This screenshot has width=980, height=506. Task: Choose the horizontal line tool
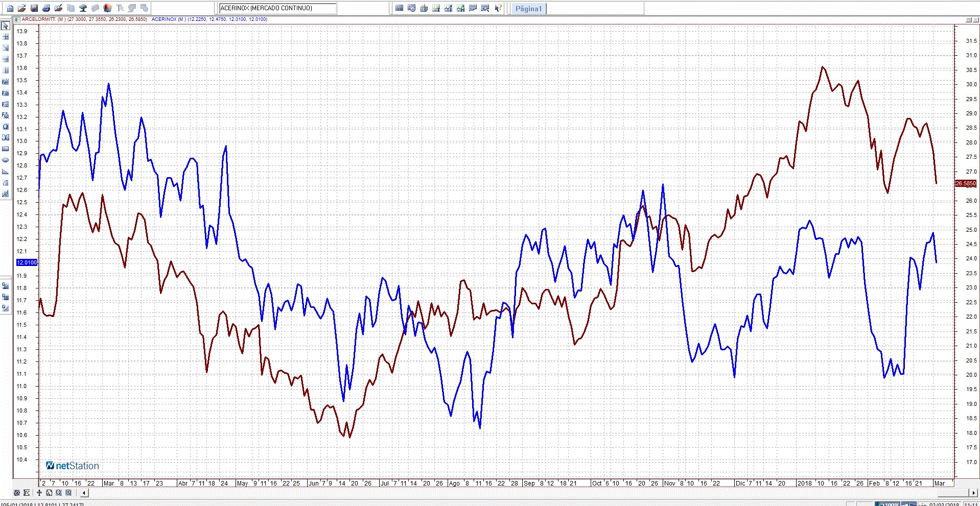[x=6, y=59]
